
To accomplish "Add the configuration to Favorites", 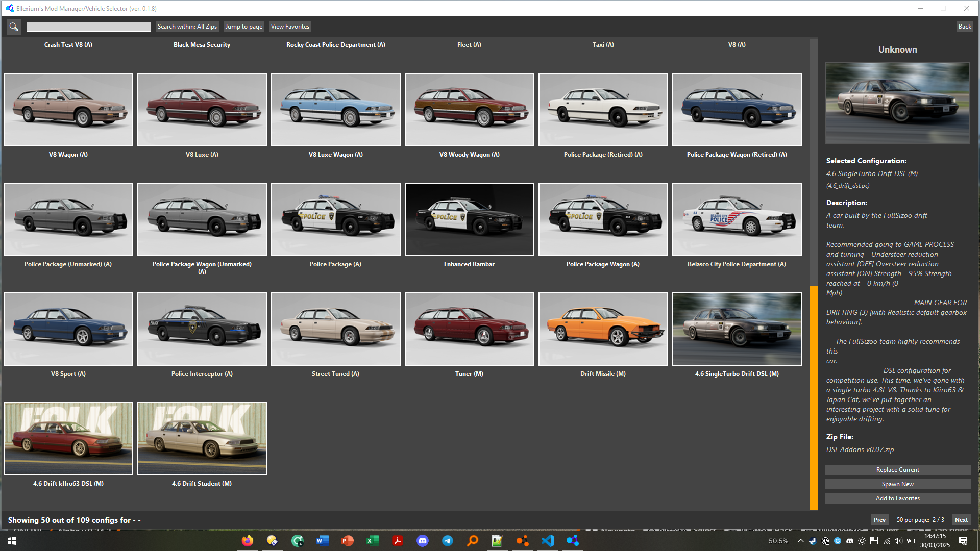I will click(897, 498).
